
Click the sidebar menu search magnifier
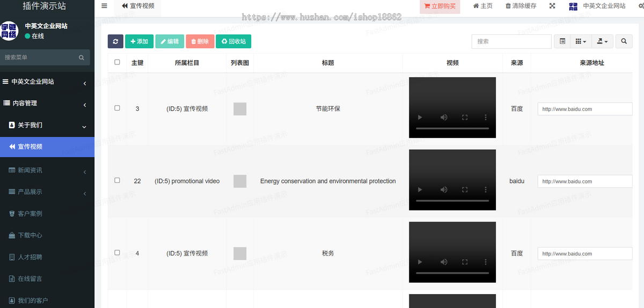tap(82, 57)
